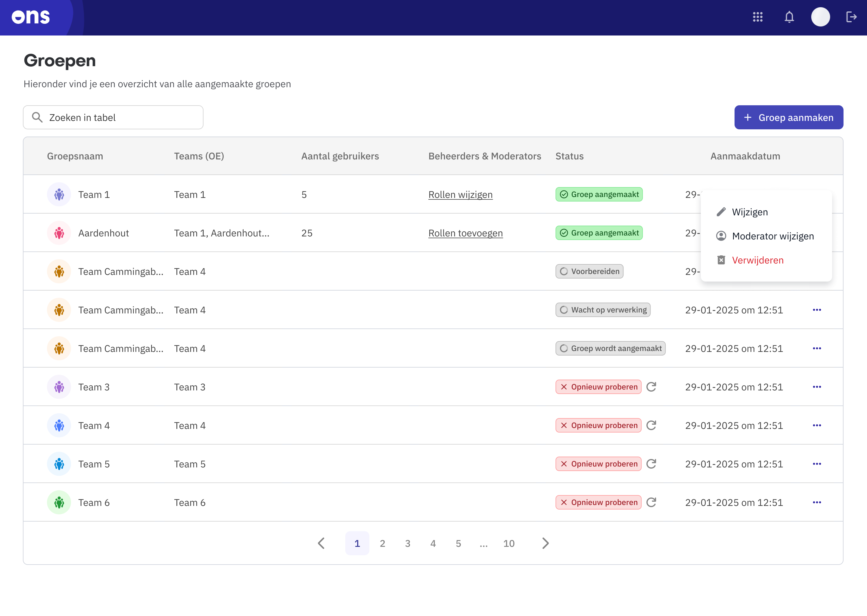Open more options for Wacht op verwerking row

817,310
